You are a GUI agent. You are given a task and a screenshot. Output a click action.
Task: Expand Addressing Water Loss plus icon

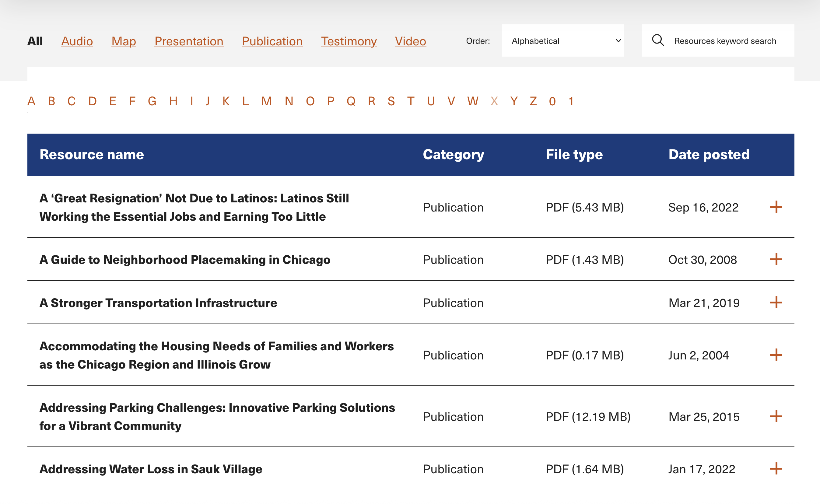pos(776,469)
